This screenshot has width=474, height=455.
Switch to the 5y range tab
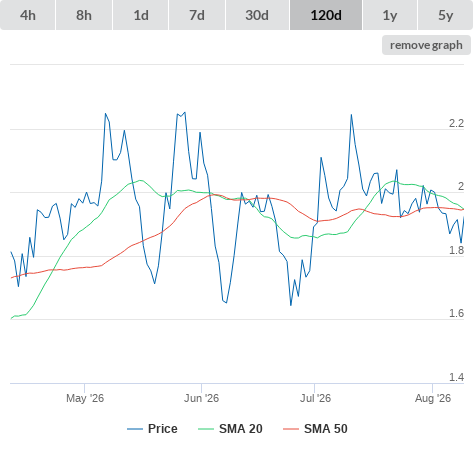446,15
